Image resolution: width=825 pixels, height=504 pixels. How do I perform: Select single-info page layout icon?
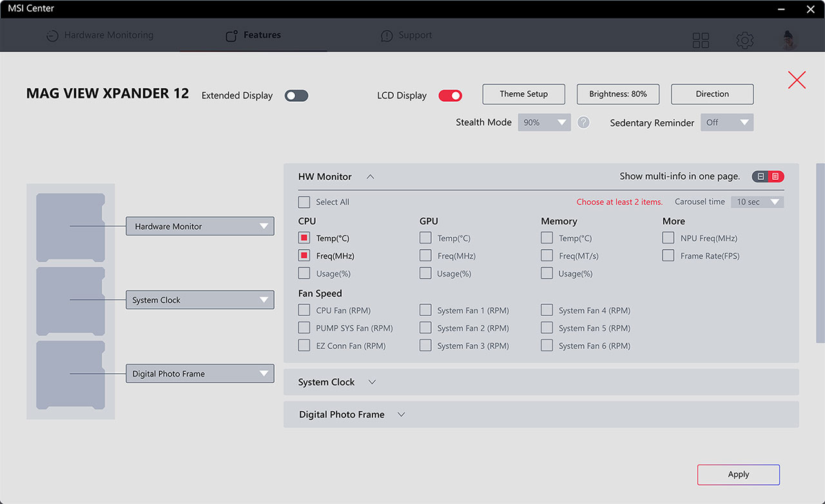coord(761,177)
